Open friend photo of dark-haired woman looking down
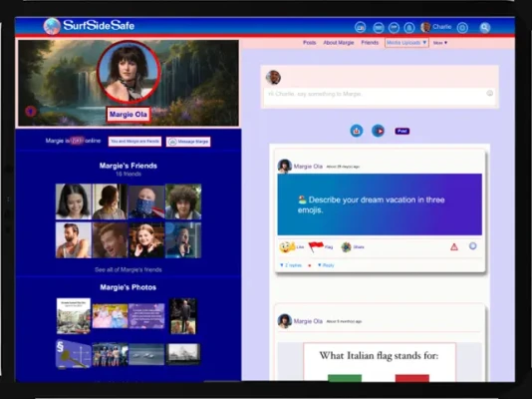 click(x=74, y=201)
